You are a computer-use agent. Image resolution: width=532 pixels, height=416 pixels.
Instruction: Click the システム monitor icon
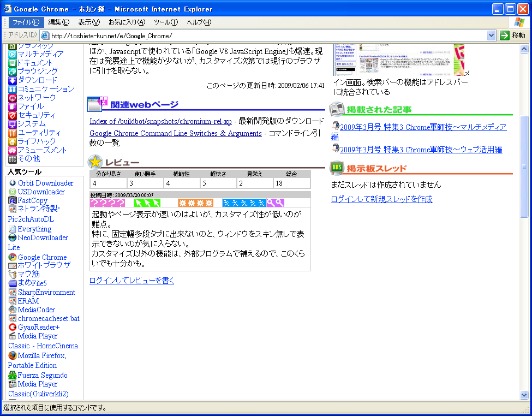click(x=12, y=124)
